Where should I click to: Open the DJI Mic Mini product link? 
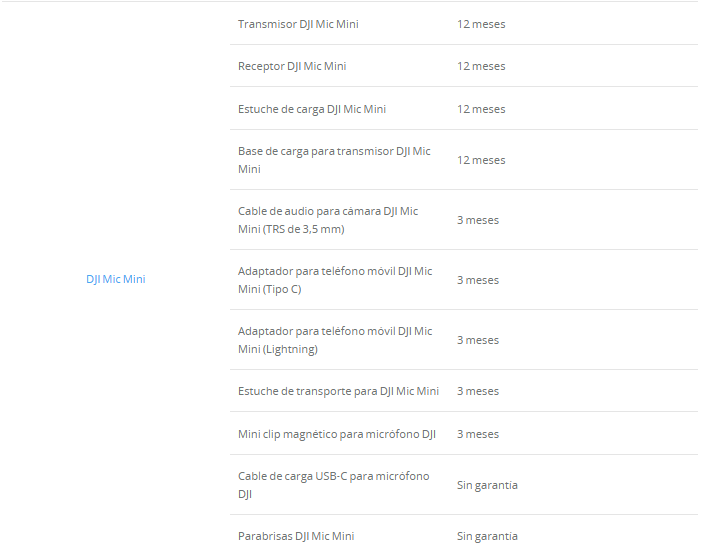[x=115, y=279]
